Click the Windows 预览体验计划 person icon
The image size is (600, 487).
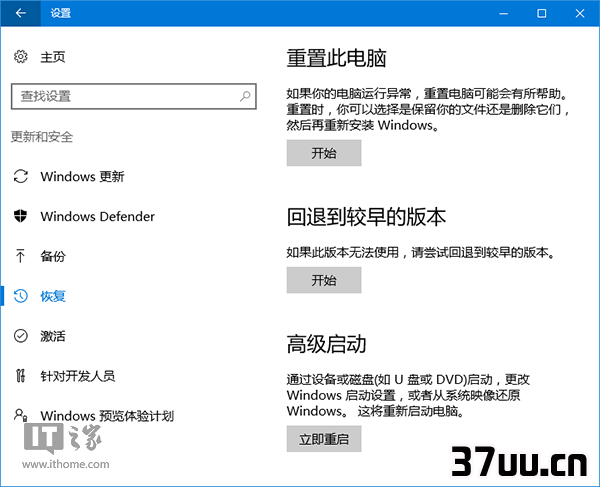pyautogui.click(x=20, y=415)
